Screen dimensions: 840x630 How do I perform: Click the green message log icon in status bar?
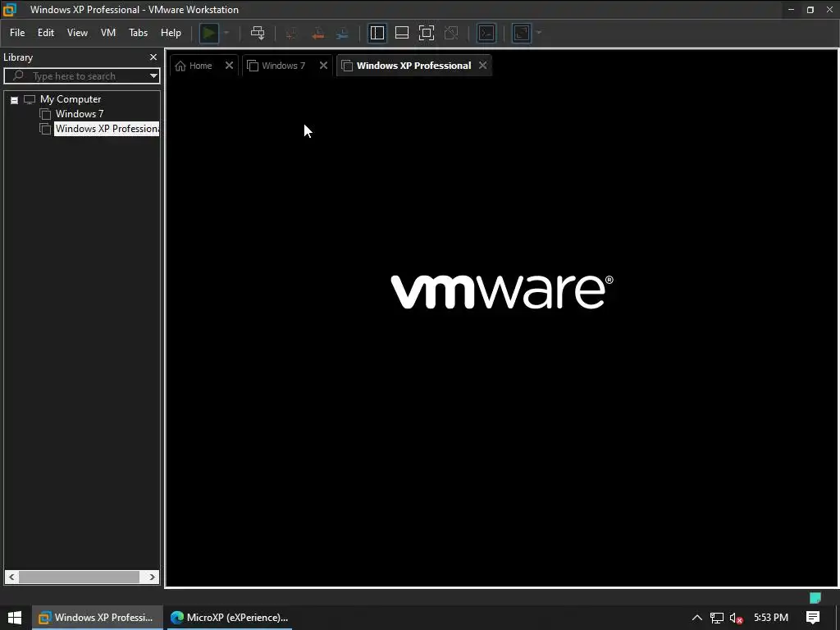(815, 598)
